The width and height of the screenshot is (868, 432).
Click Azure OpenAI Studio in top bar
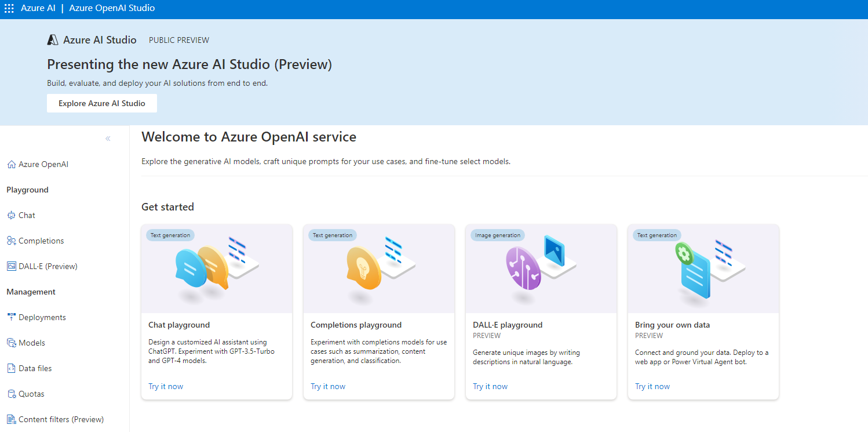pyautogui.click(x=112, y=9)
